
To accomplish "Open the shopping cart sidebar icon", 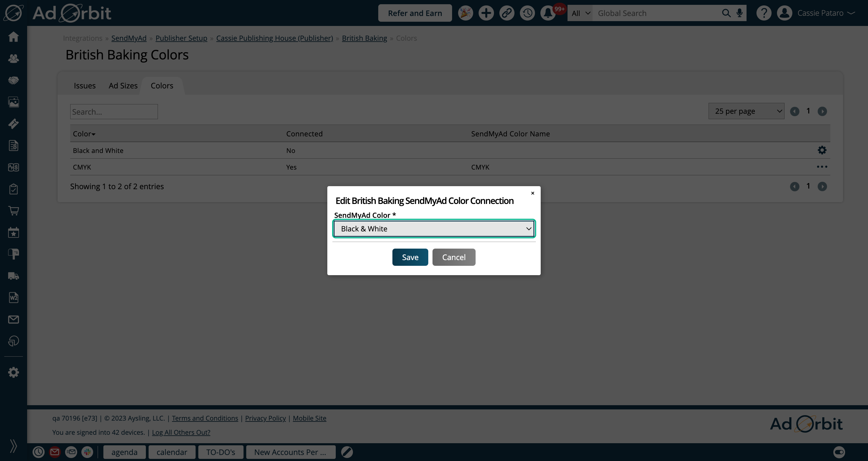I will [x=14, y=211].
